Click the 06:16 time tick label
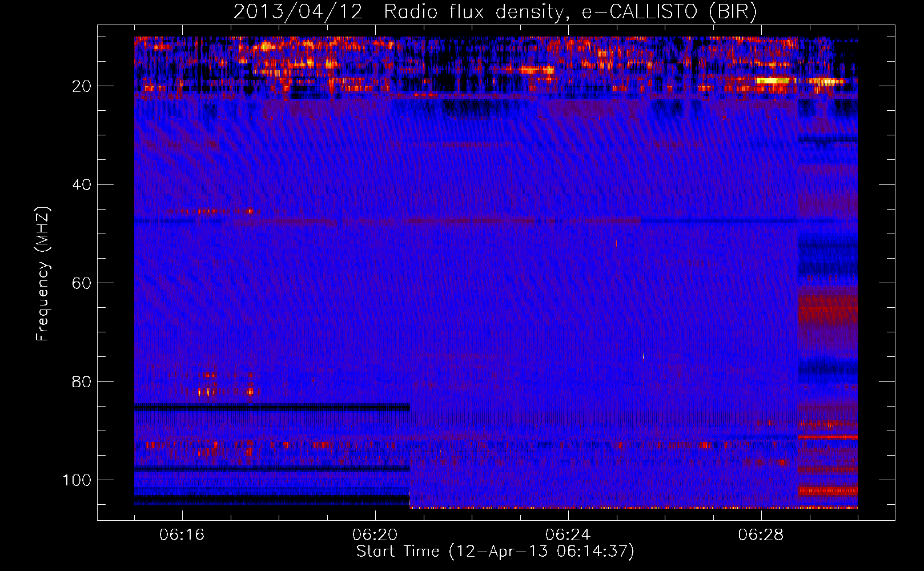924x571 pixels. 182,535
